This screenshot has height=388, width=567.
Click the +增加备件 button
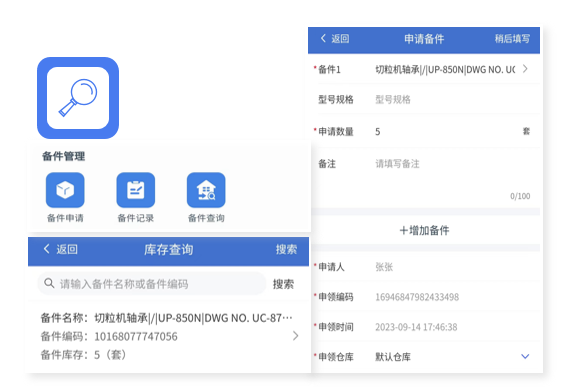coord(425,230)
